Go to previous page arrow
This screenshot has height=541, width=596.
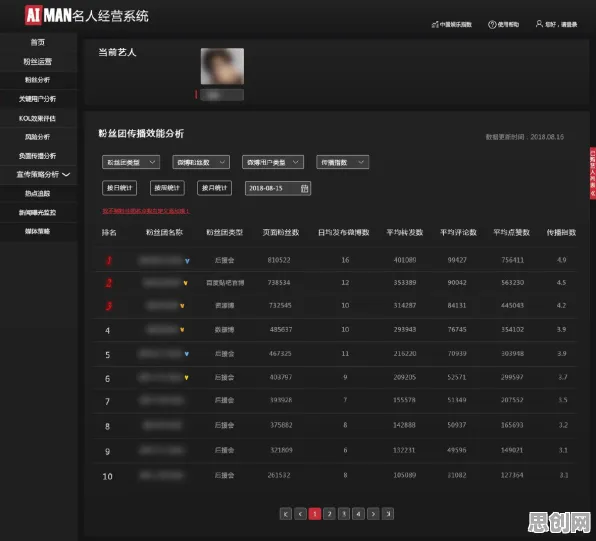300,514
